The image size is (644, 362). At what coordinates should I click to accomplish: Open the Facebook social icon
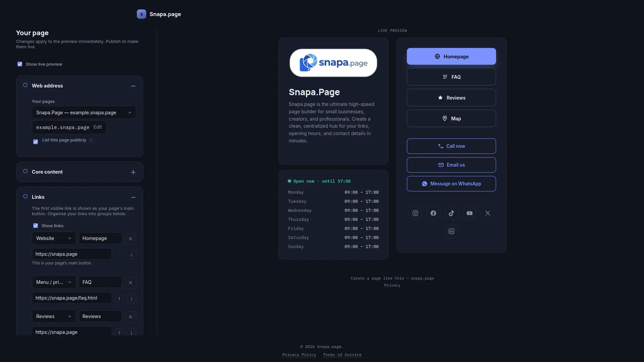433,213
